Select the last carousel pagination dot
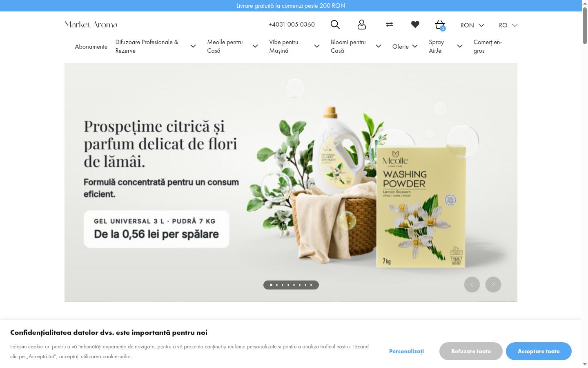 click(x=311, y=285)
